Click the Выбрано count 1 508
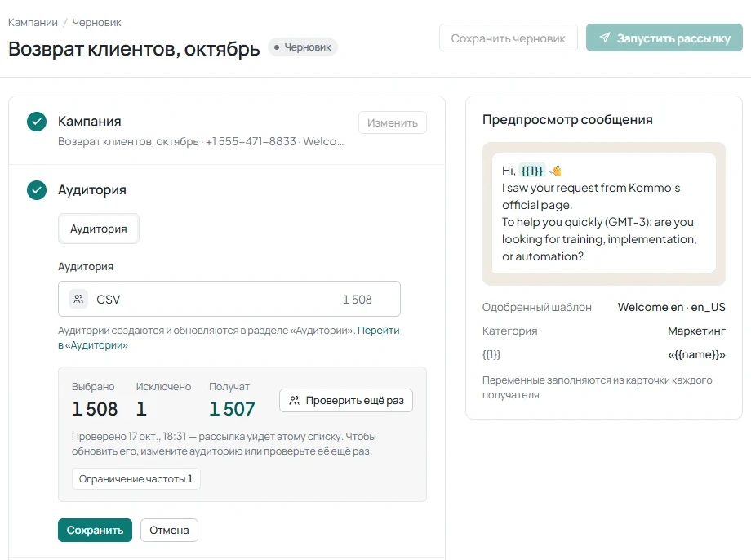Viewport: 751px width, 560px height. click(x=95, y=409)
